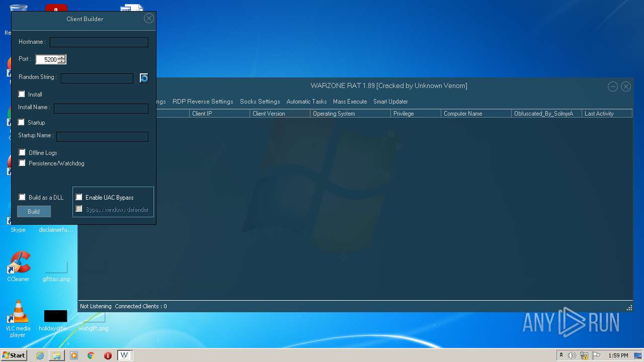Open Internet Explorer from taskbar
This screenshot has height=362, width=644.
[x=40, y=355]
